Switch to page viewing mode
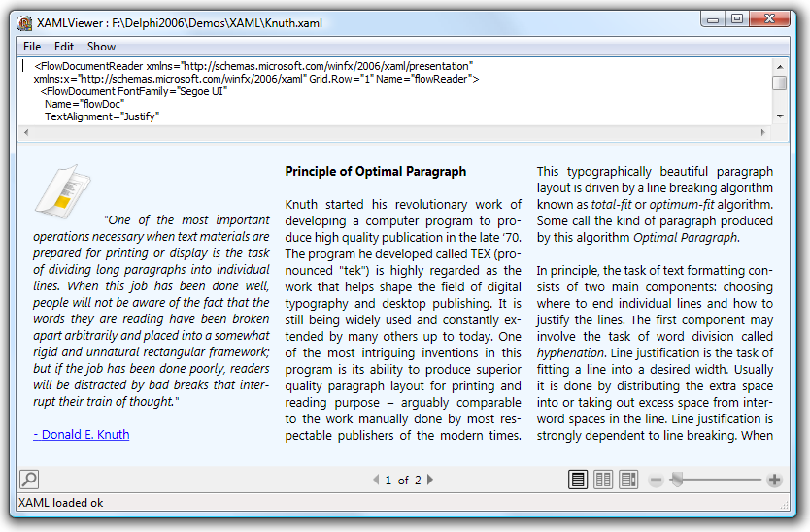The image size is (810, 532). coord(578,480)
